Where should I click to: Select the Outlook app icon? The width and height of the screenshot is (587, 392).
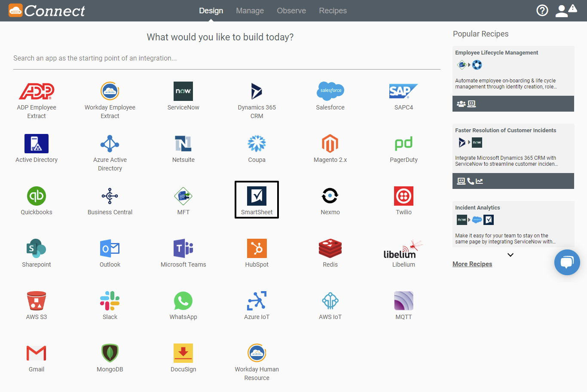(x=110, y=248)
